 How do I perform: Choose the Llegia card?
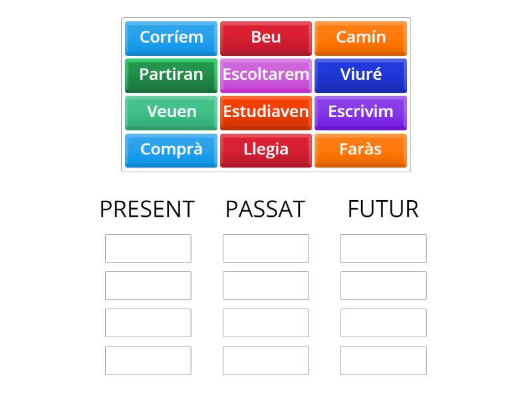point(266,150)
